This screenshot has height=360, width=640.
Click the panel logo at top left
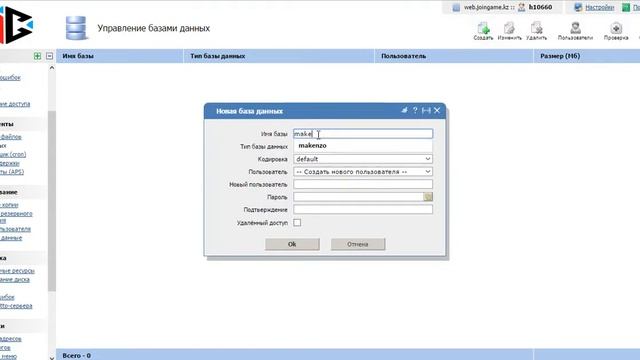16,25
